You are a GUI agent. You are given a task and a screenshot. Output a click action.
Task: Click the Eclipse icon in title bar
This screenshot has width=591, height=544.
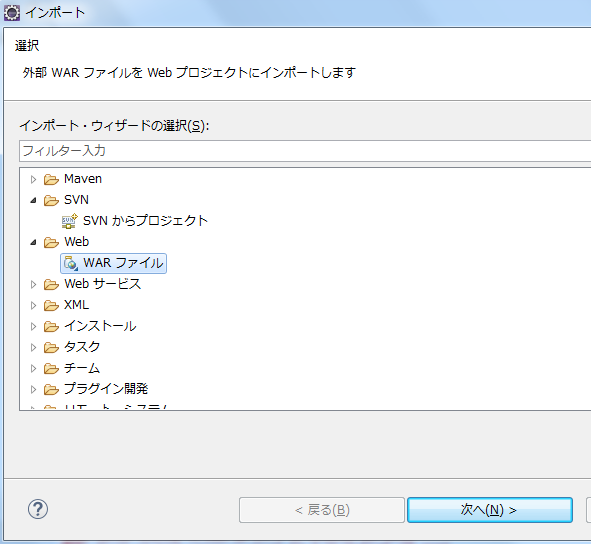click(x=12, y=13)
